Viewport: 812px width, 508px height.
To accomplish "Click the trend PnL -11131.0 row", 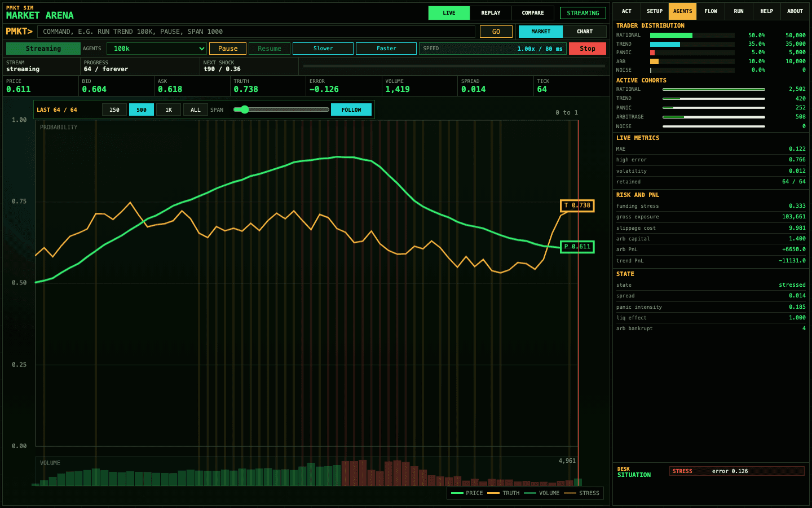I will (711, 261).
